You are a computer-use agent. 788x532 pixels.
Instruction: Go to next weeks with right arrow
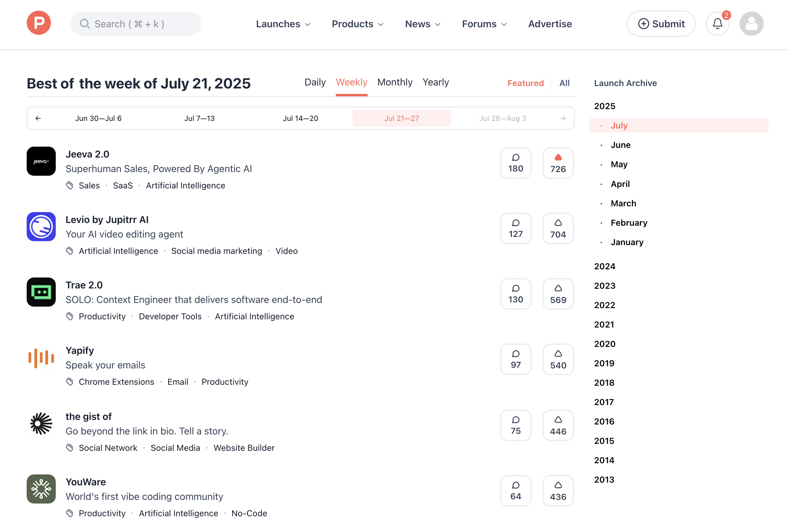tap(563, 118)
